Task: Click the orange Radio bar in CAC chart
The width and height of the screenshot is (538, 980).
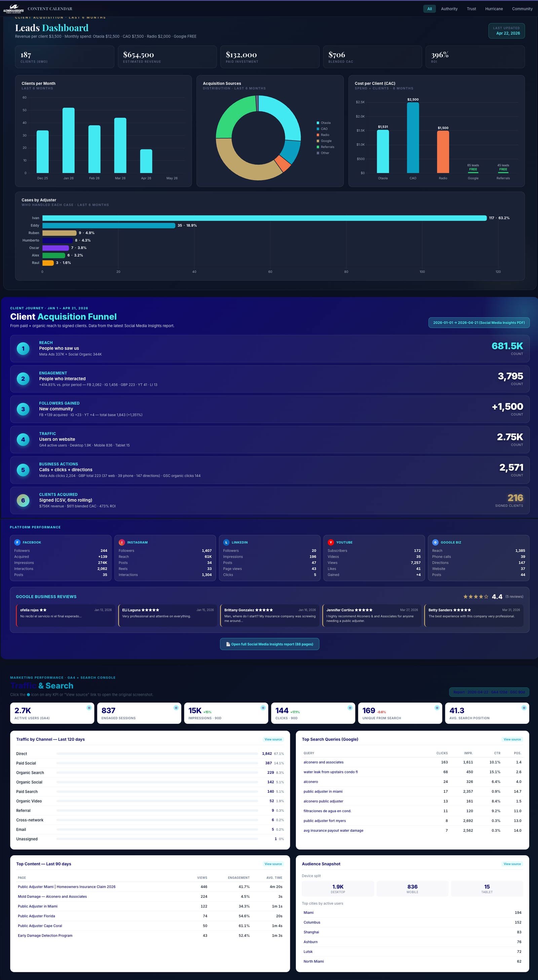Action: click(x=443, y=152)
